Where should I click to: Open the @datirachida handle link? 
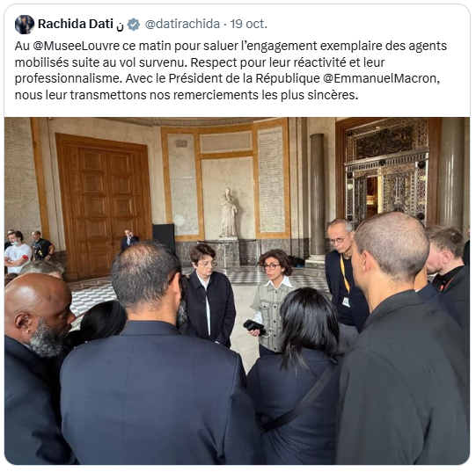pyautogui.click(x=182, y=24)
